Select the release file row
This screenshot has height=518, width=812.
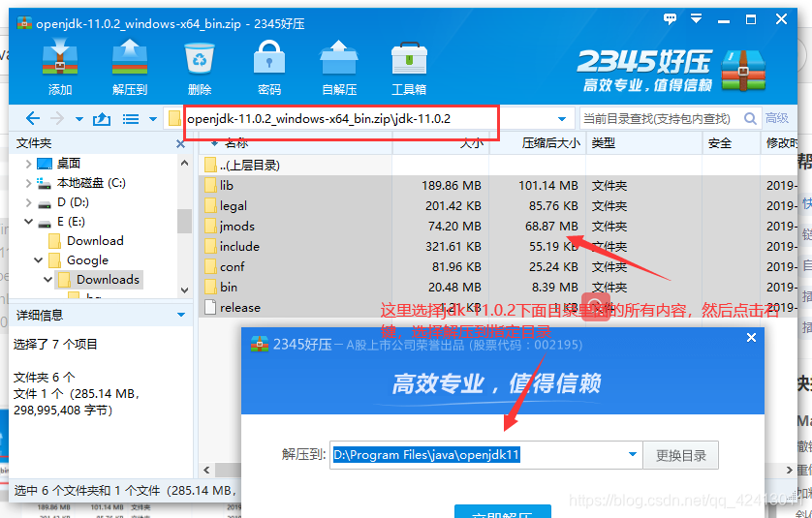click(x=497, y=307)
